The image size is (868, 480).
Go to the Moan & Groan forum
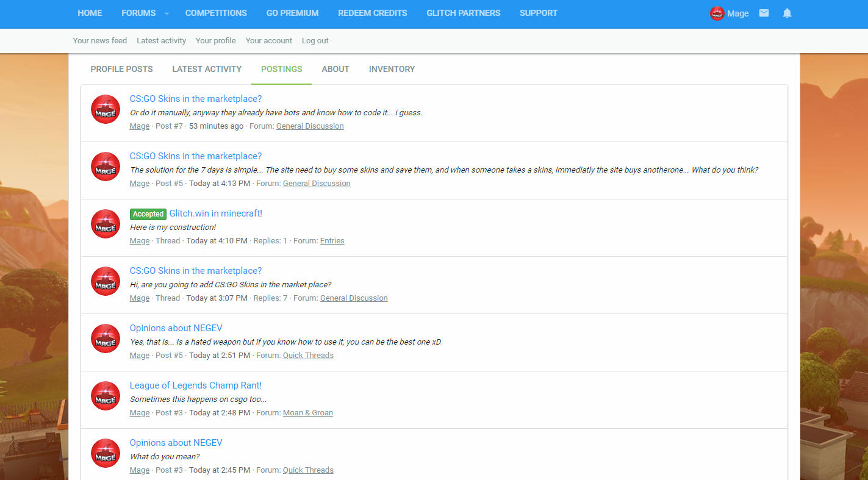[307, 413]
